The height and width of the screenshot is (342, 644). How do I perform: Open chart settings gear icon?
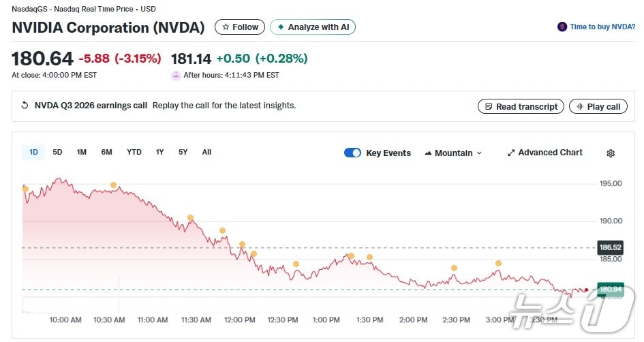pyautogui.click(x=610, y=153)
